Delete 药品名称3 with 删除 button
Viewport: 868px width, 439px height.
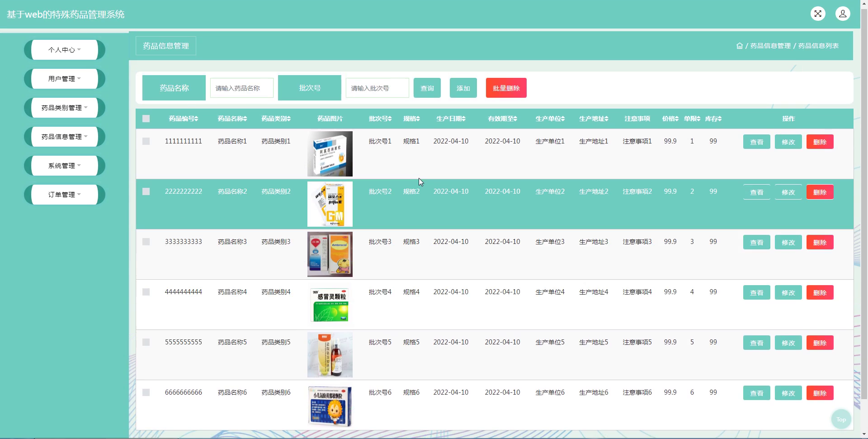pos(820,242)
